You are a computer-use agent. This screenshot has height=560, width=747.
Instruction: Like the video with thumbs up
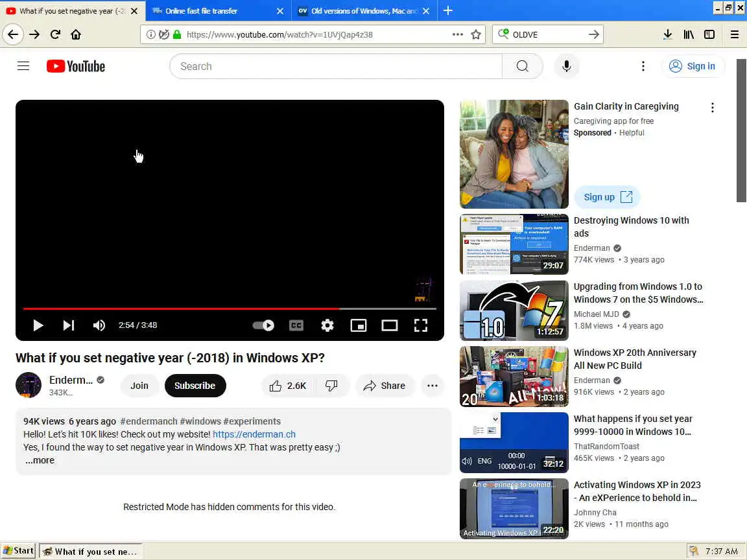click(x=289, y=386)
